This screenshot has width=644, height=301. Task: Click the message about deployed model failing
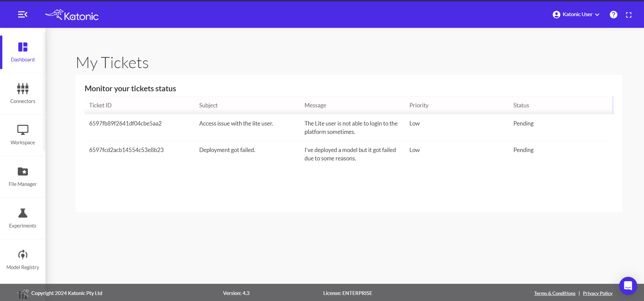tap(350, 154)
